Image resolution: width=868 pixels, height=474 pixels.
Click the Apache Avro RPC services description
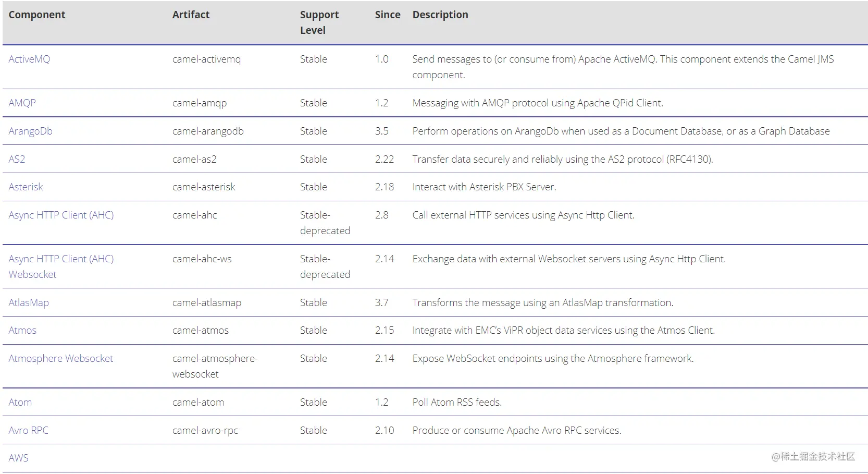517,430
